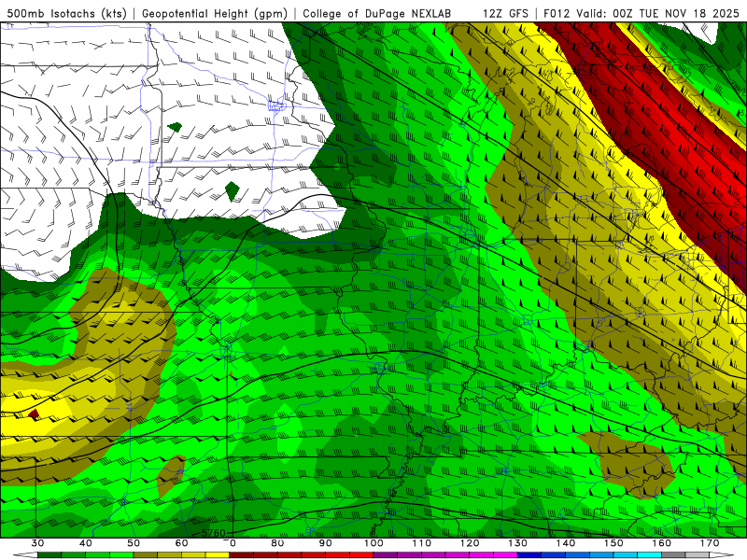Click the '160' value on the color scale
This screenshot has height=560, width=747.
pyautogui.click(x=662, y=543)
